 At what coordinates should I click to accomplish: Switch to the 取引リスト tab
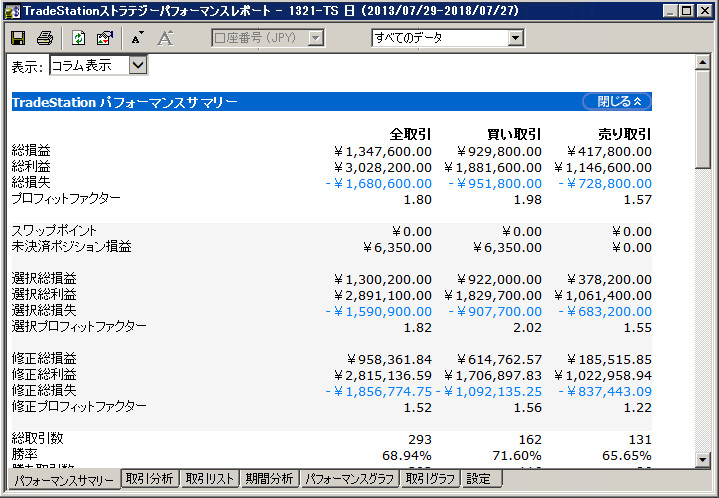click(210, 479)
